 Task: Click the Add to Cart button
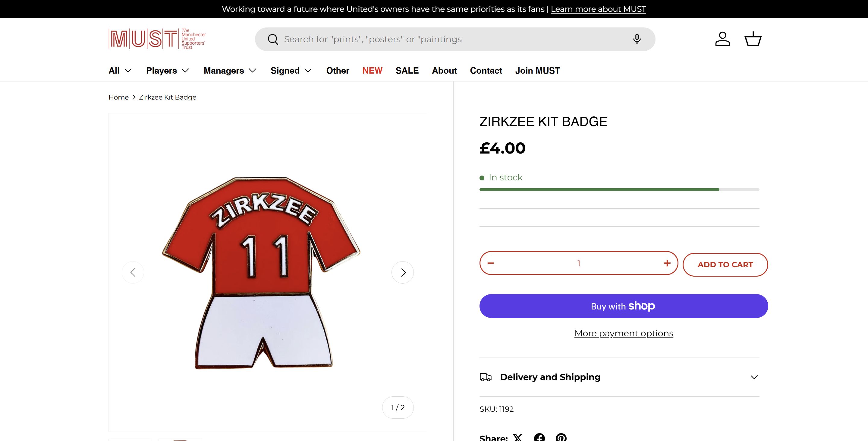(x=725, y=265)
